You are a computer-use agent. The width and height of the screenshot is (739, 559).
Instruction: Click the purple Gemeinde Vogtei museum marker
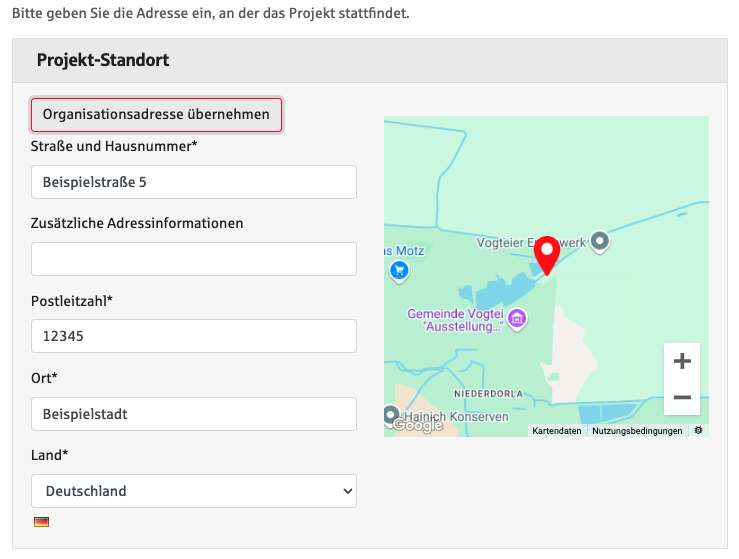click(517, 320)
